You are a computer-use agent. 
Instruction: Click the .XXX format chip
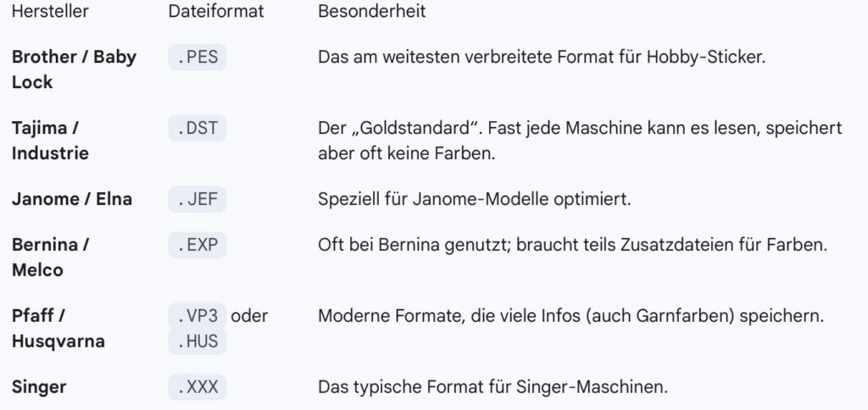197,388
